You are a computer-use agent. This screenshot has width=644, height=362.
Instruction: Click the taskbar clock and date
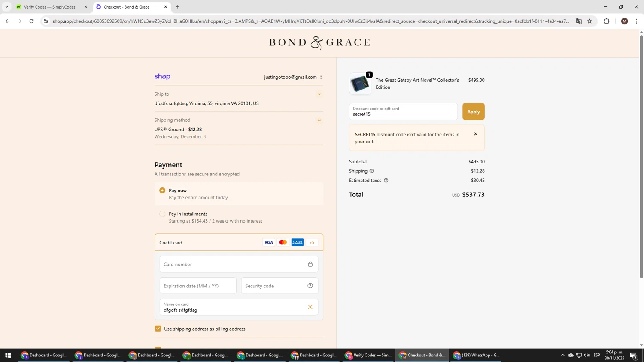[614, 355]
